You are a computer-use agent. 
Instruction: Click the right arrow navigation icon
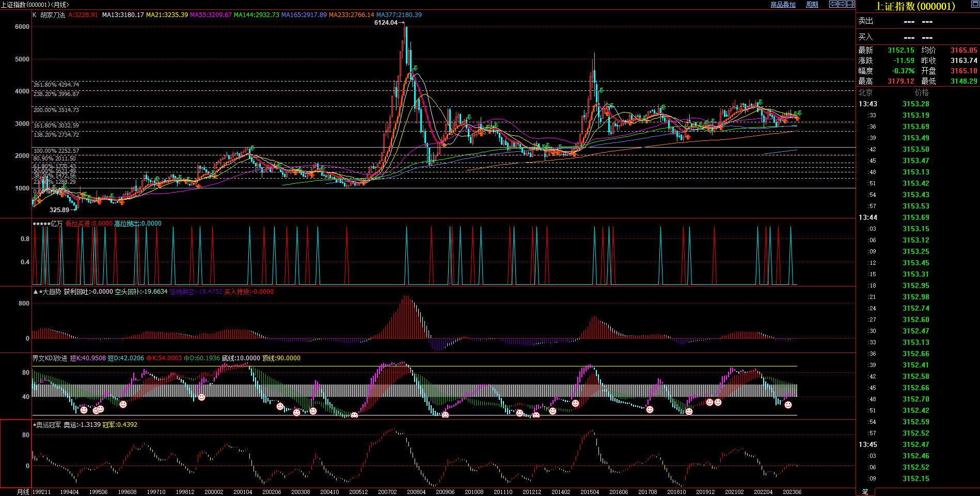coord(842,4)
